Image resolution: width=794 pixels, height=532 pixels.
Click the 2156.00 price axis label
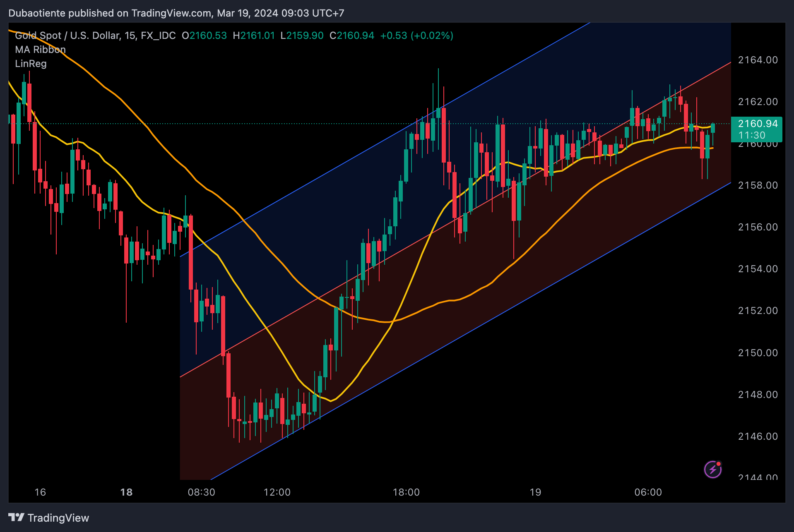pos(758,227)
